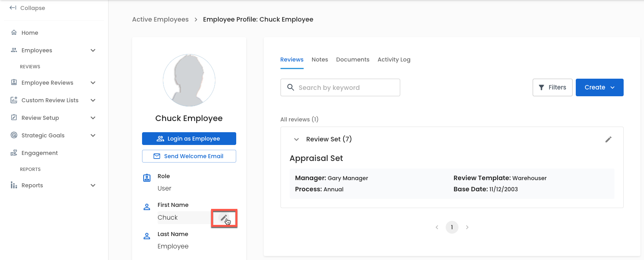This screenshot has width=644, height=260.
Task: Click Review Template: Warehouser text
Action: tap(500, 178)
